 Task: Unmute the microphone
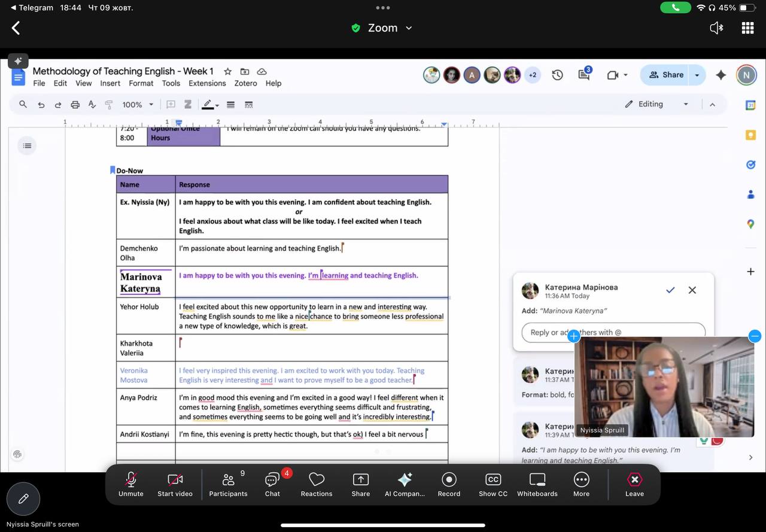coord(130,484)
